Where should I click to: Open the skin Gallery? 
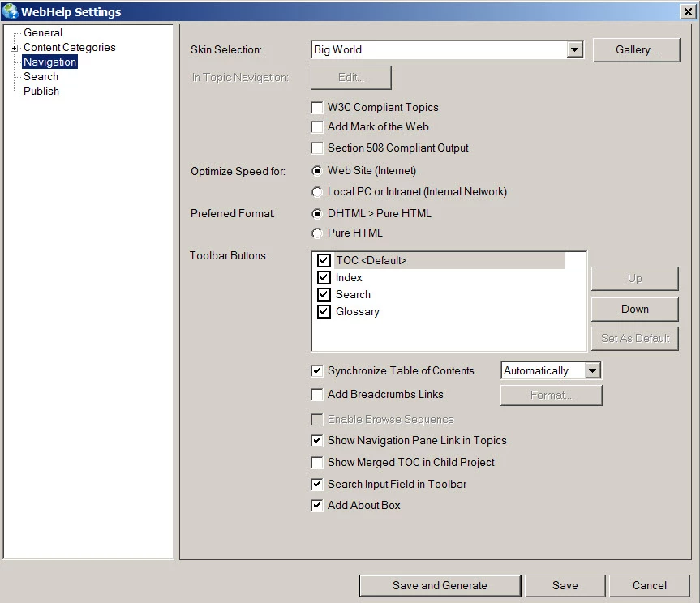pyautogui.click(x=636, y=49)
